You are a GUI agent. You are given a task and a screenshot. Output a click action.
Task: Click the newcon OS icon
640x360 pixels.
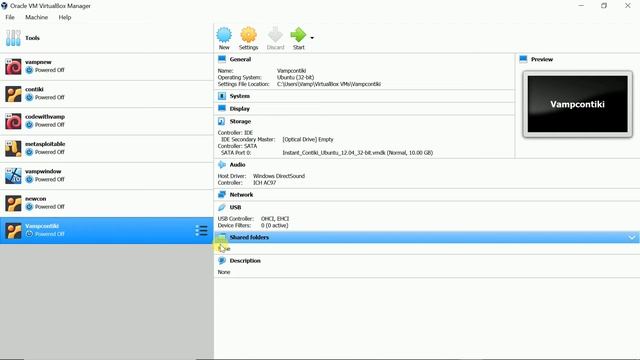(13, 203)
